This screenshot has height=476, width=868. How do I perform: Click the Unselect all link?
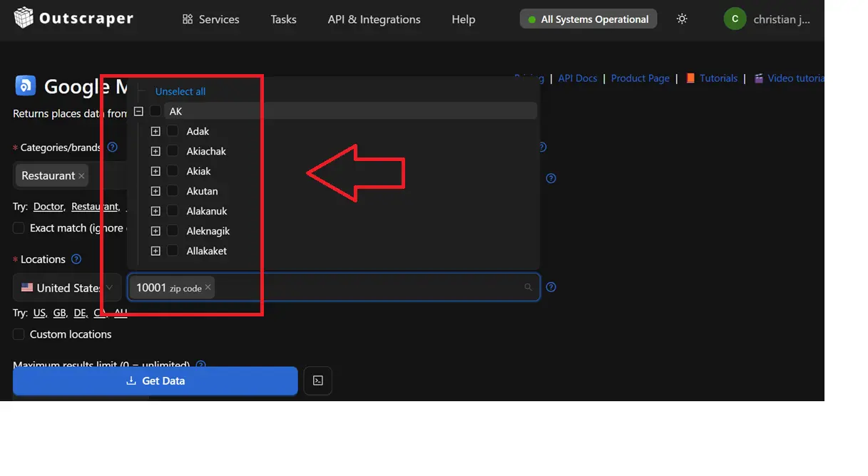180,92
